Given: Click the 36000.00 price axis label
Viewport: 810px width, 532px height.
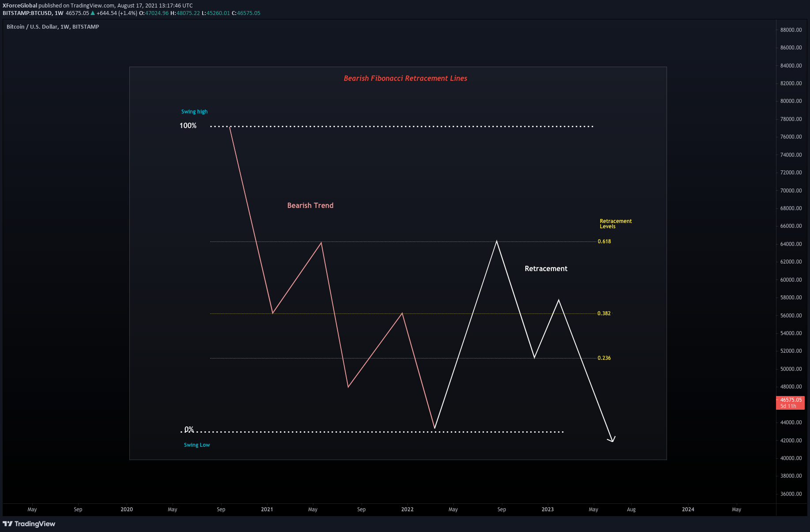Looking at the screenshot, I should (x=791, y=494).
